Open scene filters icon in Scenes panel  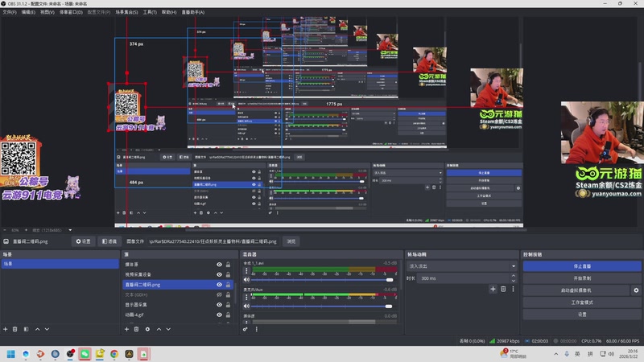pos(26,329)
